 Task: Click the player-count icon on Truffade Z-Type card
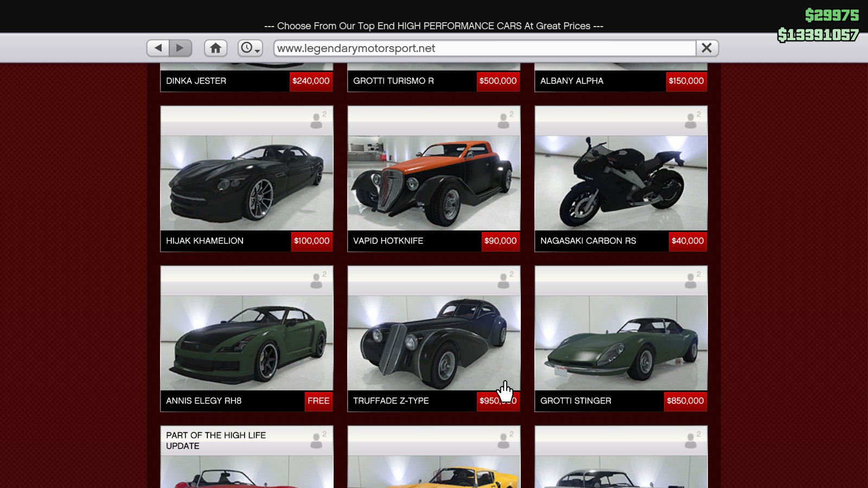(505, 280)
